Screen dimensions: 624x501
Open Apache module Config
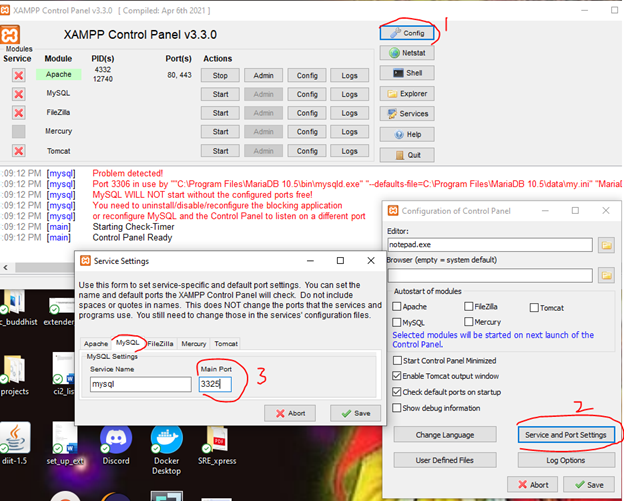(x=307, y=75)
